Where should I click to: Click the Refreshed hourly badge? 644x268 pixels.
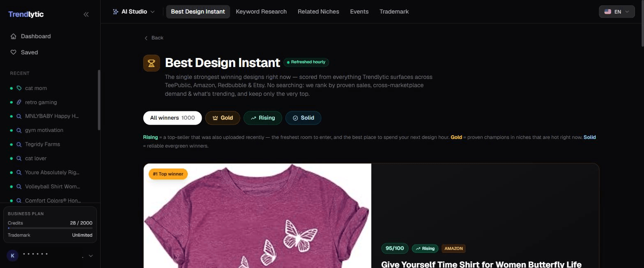306,62
